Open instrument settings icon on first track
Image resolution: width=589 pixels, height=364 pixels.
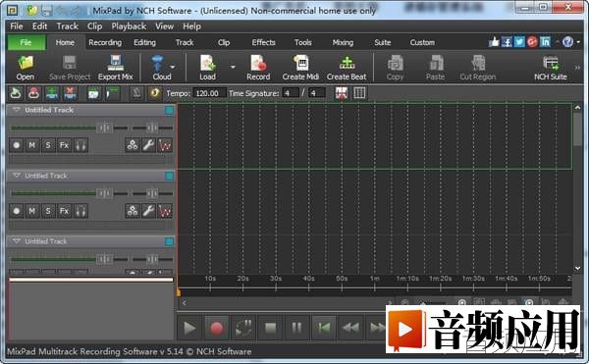[x=133, y=145]
